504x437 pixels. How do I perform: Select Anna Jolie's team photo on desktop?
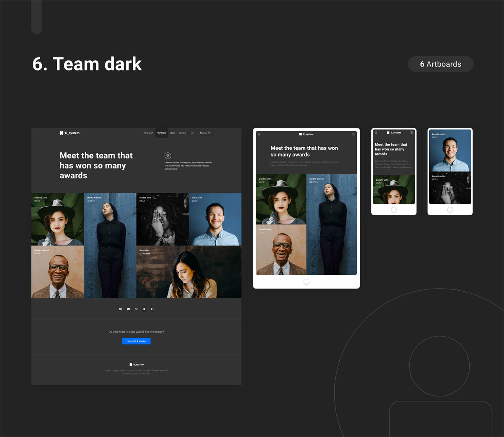215,219
